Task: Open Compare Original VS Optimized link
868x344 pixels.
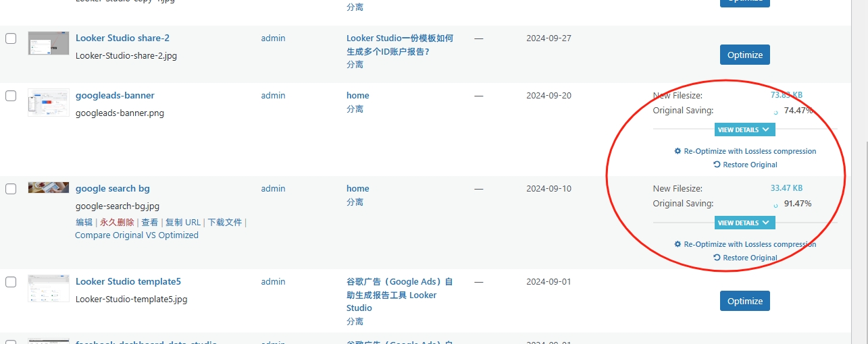Action: (x=137, y=235)
